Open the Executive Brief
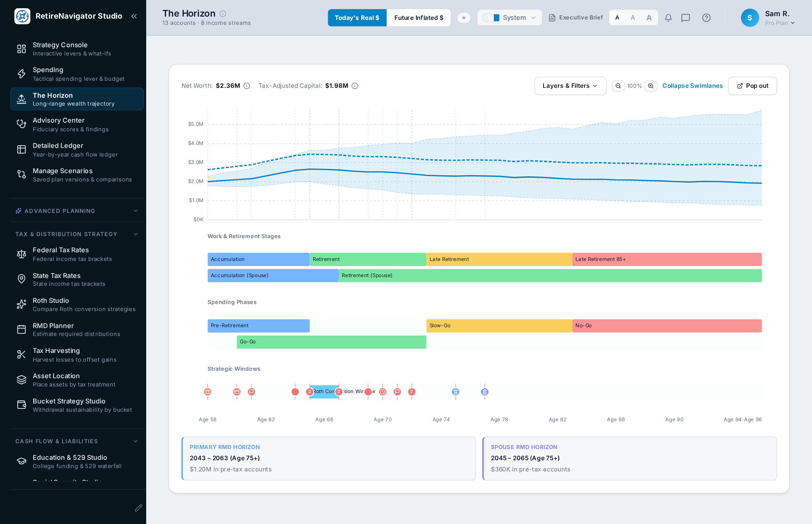The image size is (812, 524). point(576,18)
